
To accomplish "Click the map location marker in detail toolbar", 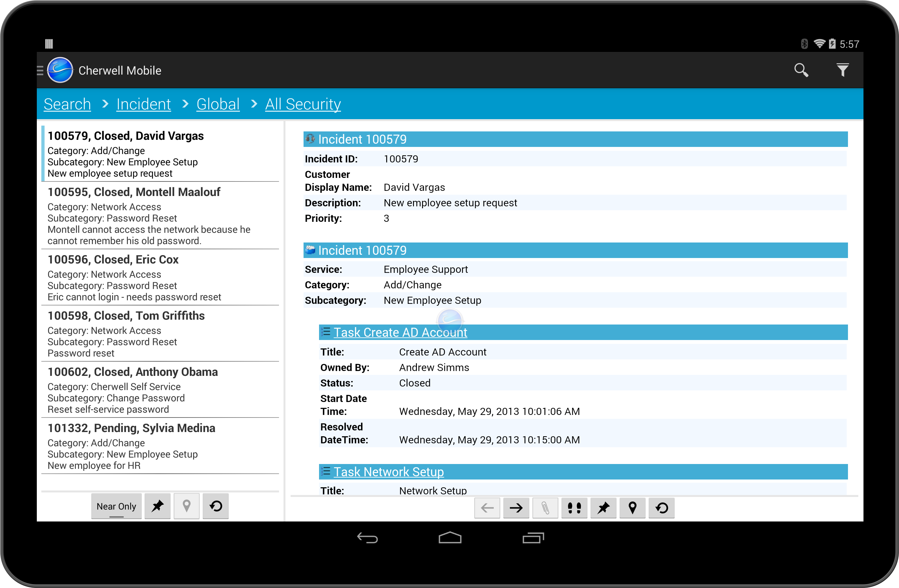I will [632, 508].
